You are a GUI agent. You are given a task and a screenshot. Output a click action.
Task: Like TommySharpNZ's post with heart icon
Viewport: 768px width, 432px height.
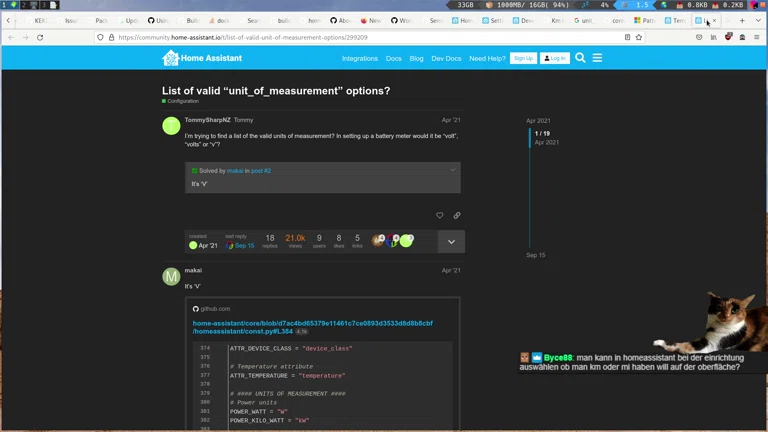[439, 215]
